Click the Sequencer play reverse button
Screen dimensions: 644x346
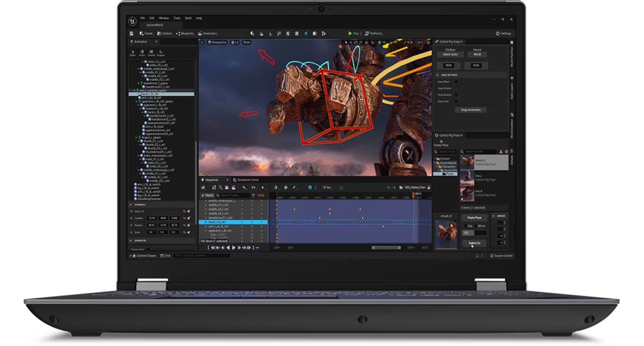pos(228,248)
